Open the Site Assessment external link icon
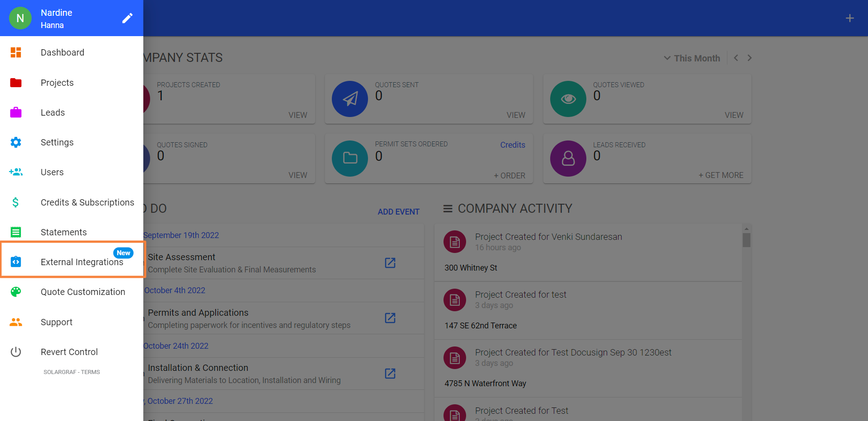868x421 pixels. [x=390, y=263]
